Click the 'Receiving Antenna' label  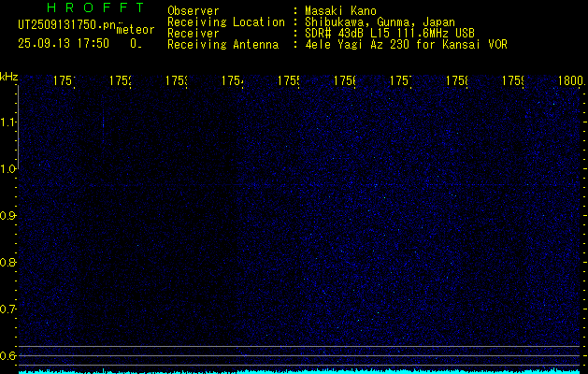[x=223, y=45]
